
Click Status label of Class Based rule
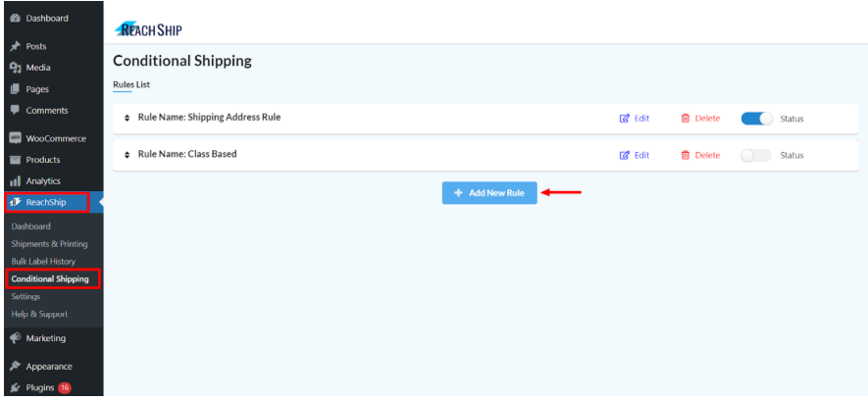[791, 156]
